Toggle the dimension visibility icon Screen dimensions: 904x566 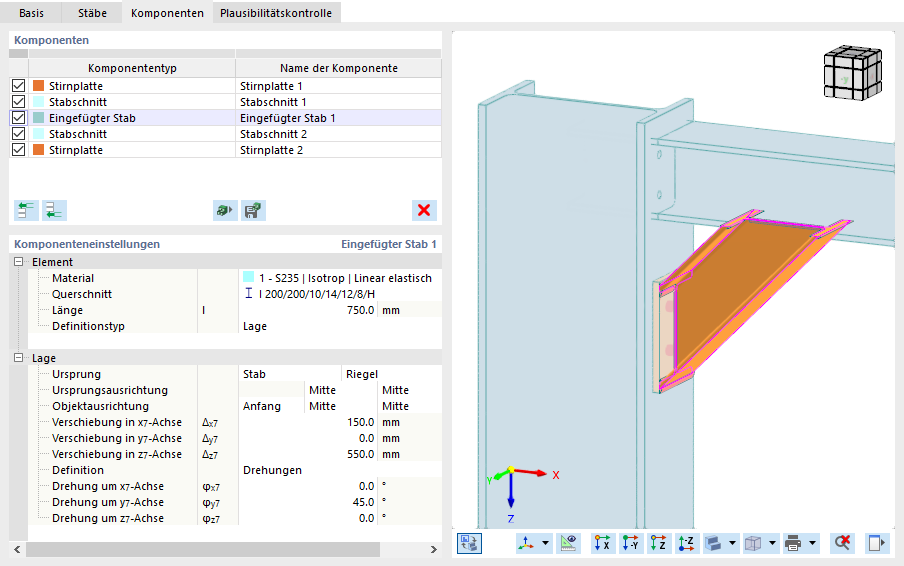point(568,543)
